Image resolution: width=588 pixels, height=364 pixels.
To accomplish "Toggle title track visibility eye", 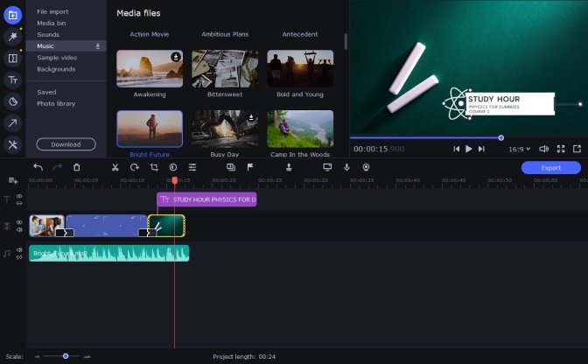I will click(19, 196).
